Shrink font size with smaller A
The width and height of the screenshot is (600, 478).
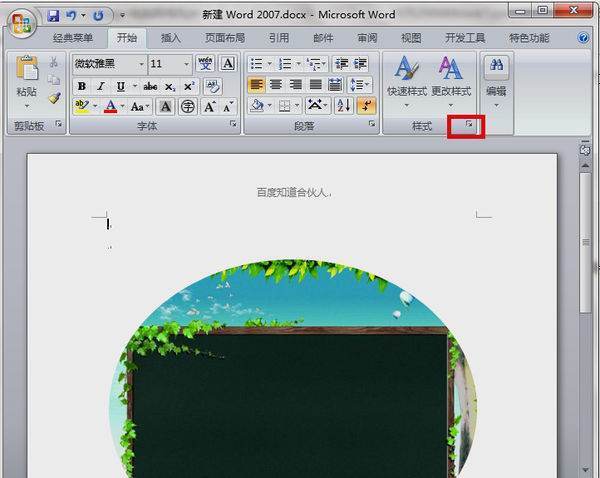[228, 106]
